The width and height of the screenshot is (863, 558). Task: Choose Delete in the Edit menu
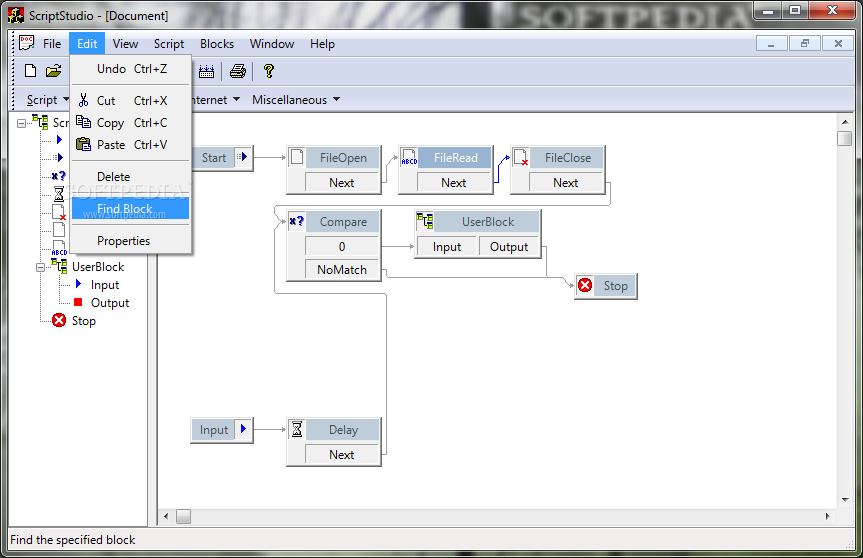click(x=130, y=177)
